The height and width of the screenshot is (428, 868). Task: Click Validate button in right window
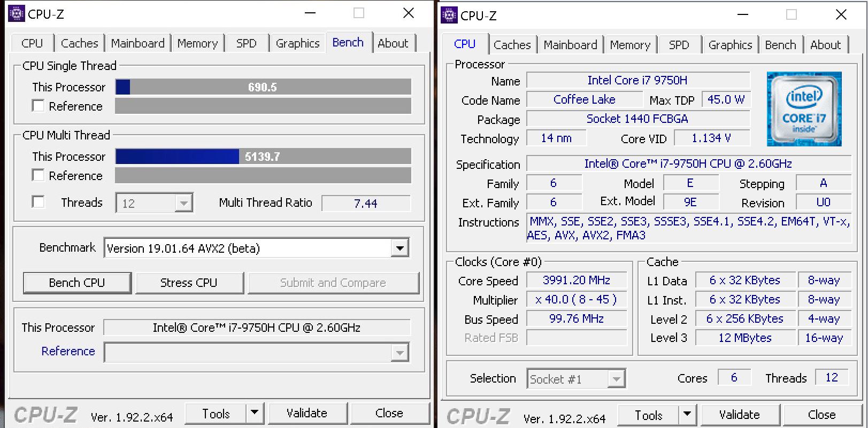(740, 415)
